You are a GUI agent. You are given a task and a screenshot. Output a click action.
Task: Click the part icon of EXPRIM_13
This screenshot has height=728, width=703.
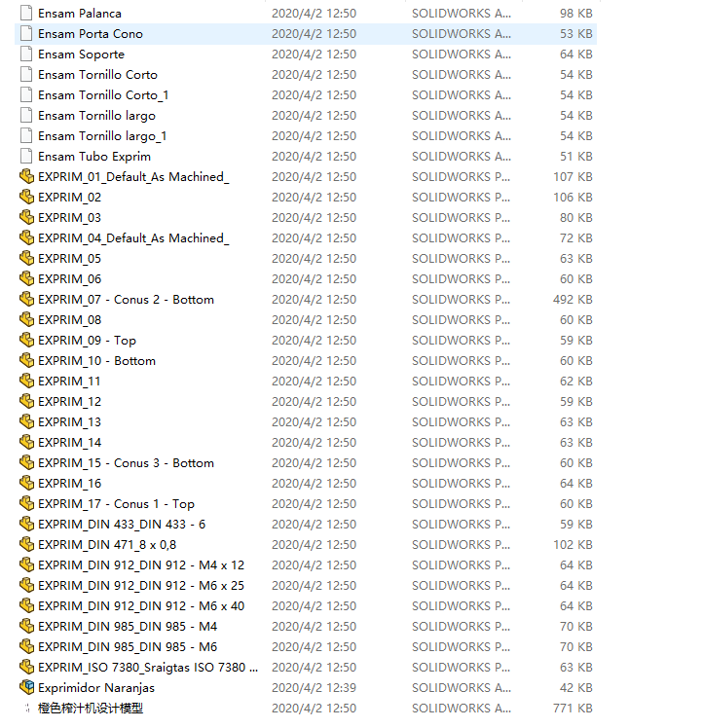coord(26,421)
